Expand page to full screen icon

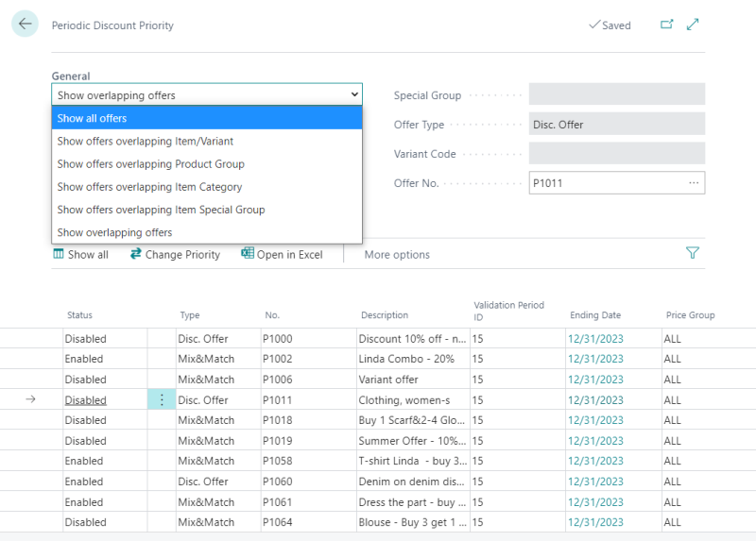[693, 25]
